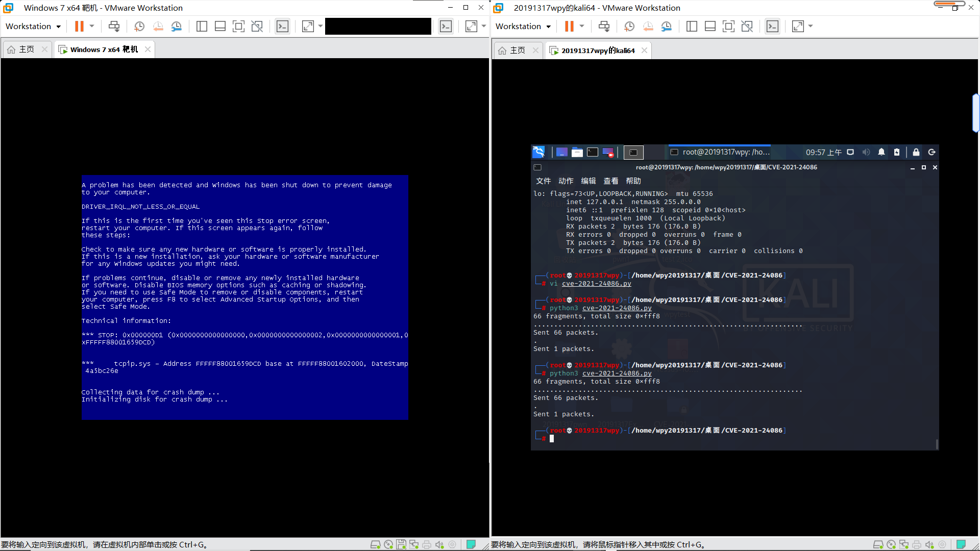This screenshot has width=980, height=551.
Task: Click the kali64 VMware window scrollbar
Action: coord(976,113)
